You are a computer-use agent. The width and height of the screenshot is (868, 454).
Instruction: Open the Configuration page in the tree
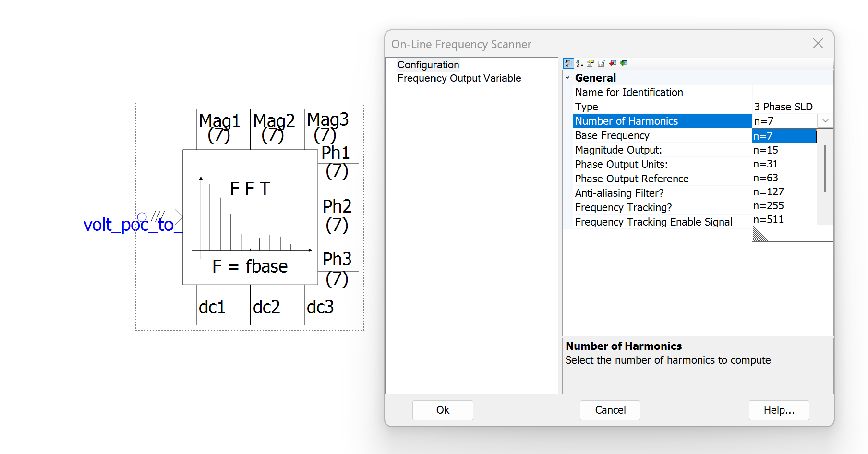(x=428, y=65)
